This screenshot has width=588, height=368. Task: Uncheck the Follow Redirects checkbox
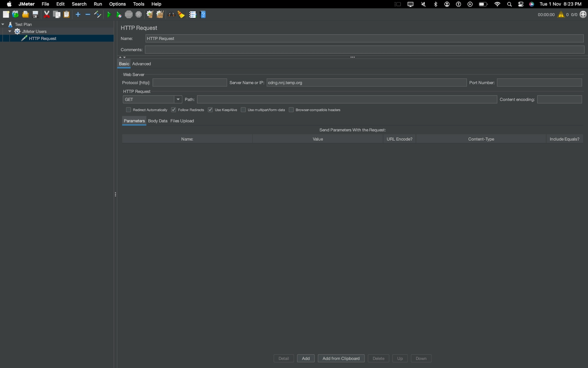click(x=173, y=110)
